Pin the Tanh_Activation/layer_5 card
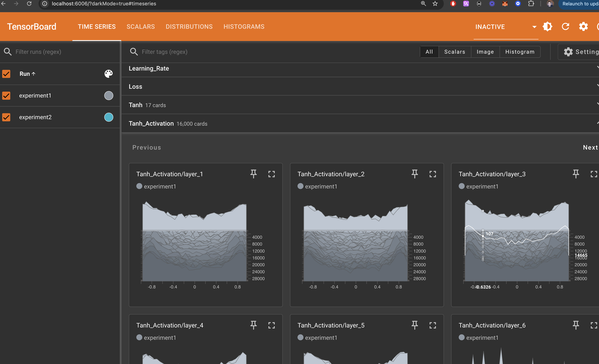 pyautogui.click(x=415, y=325)
